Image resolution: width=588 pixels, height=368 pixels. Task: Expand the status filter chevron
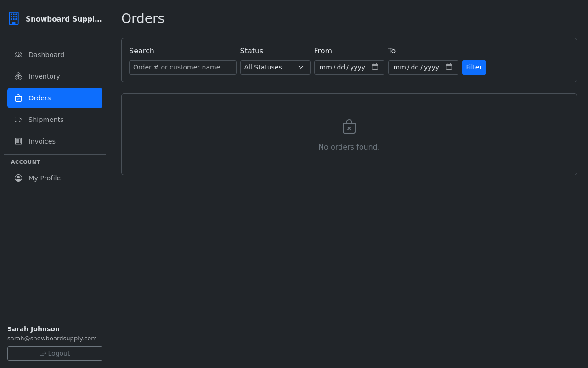[301, 67]
